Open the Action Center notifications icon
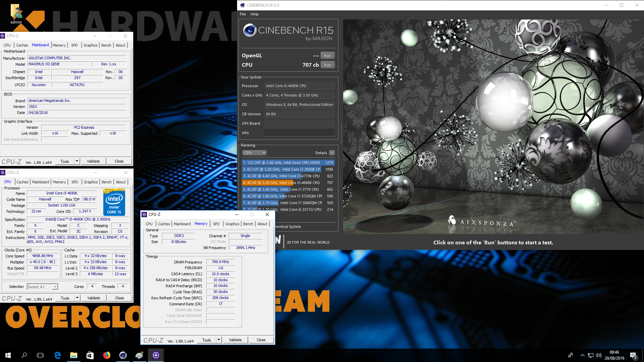 click(633, 355)
